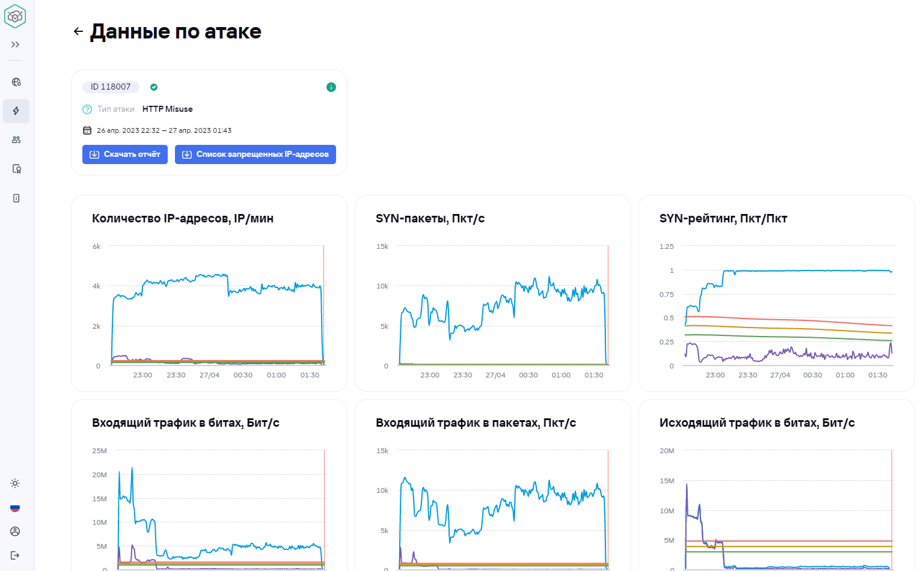Screen dimensions: 924x571
Task: Click the app logo in the sidebar
Action: click(15, 17)
